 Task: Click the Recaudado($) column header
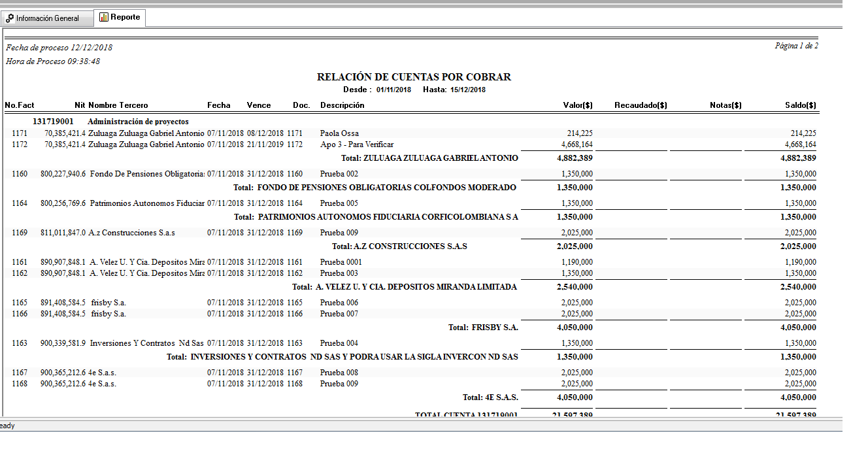(640, 105)
